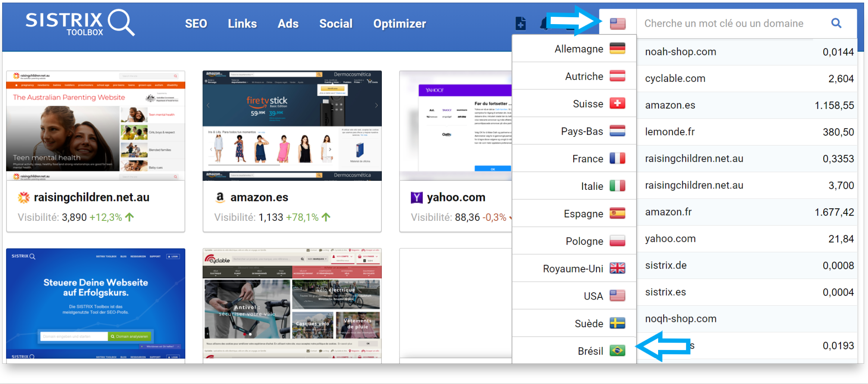Click the Austria flag icon
Image resolution: width=868 pixels, height=384 pixels.
(x=618, y=76)
